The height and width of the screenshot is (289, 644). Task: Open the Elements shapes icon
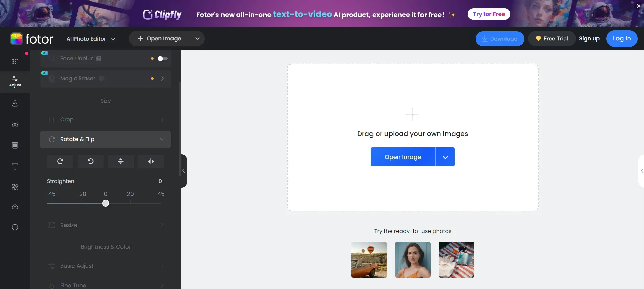[15, 187]
